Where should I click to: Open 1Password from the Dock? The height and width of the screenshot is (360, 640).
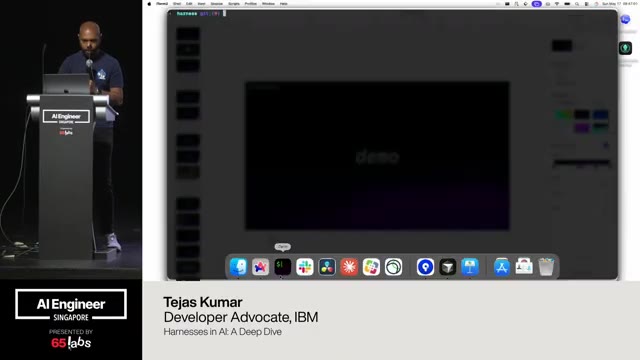click(x=425, y=267)
